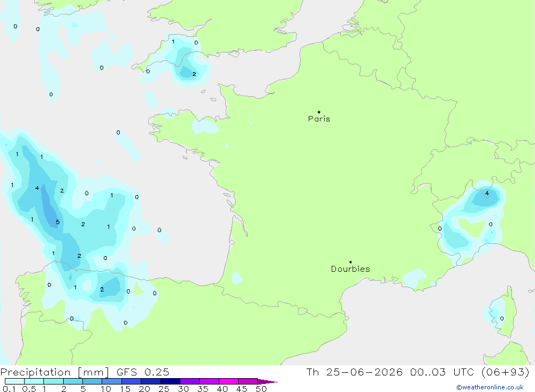The height and width of the screenshot is (392, 535).
Task: Open the weatheronline.co.uk copyright link
Action: 490,387
